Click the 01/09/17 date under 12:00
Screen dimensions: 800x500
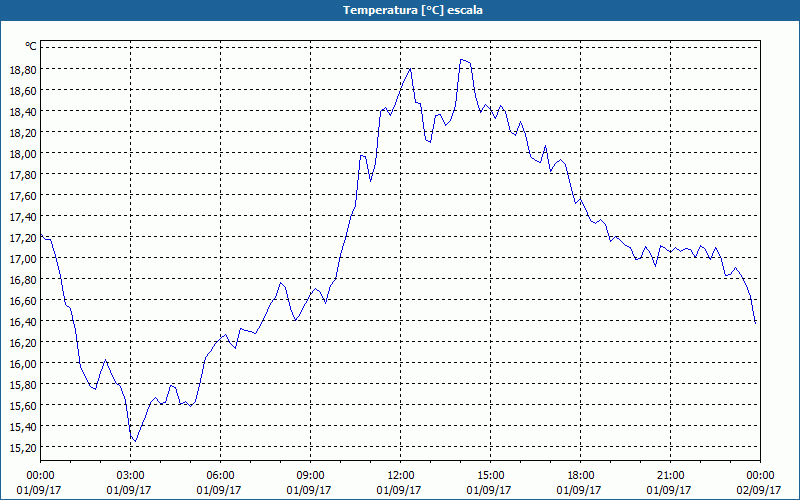(x=399, y=490)
